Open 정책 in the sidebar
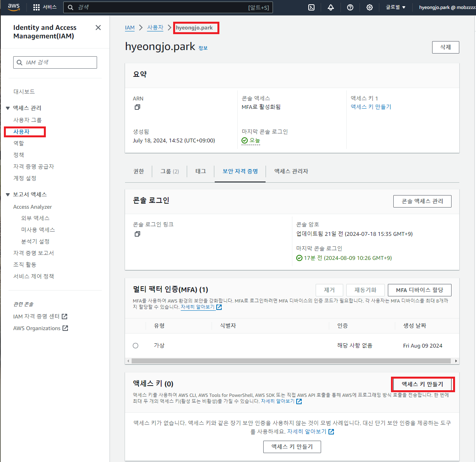The height and width of the screenshot is (462, 476). pyautogui.click(x=19, y=155)
